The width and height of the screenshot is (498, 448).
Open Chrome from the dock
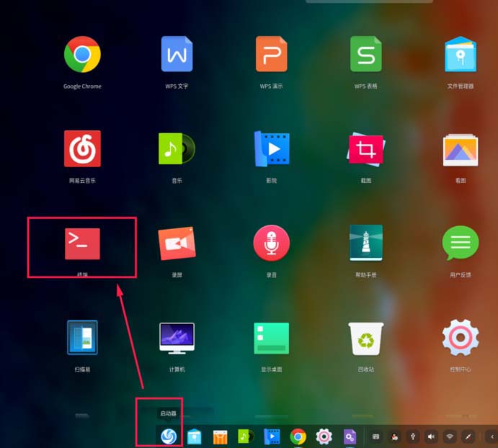tap(298, 436)
